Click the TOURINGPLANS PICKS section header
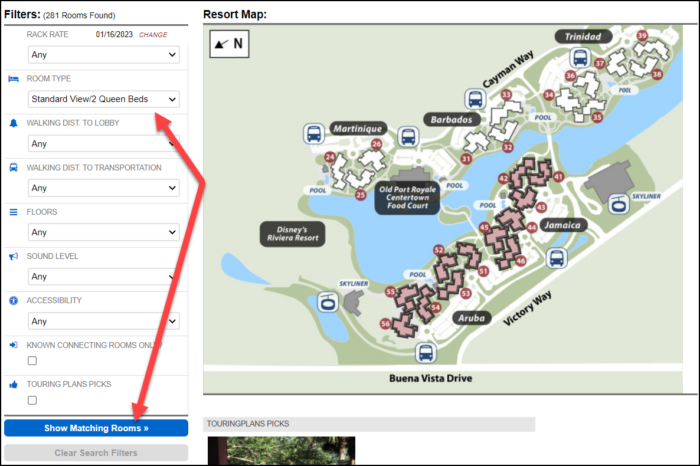The image size is (700, 466). [x=369, y=424]
